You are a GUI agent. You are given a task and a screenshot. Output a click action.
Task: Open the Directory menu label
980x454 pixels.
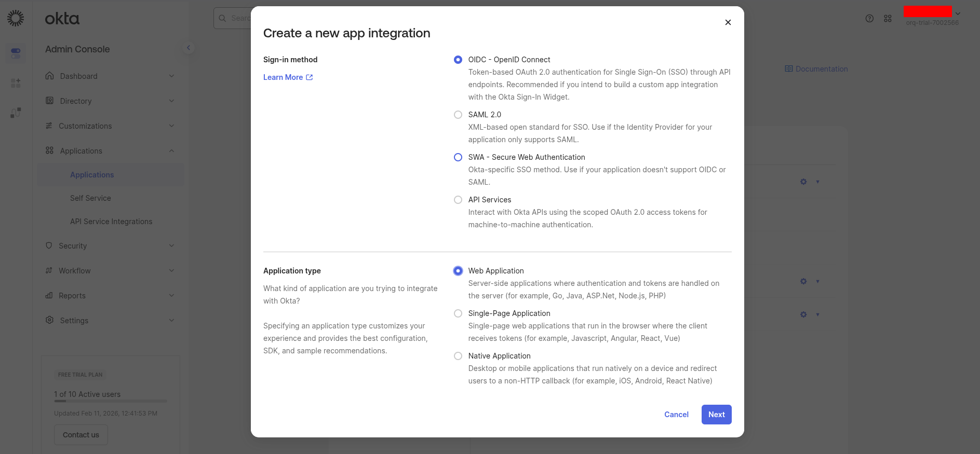[76, 101]
